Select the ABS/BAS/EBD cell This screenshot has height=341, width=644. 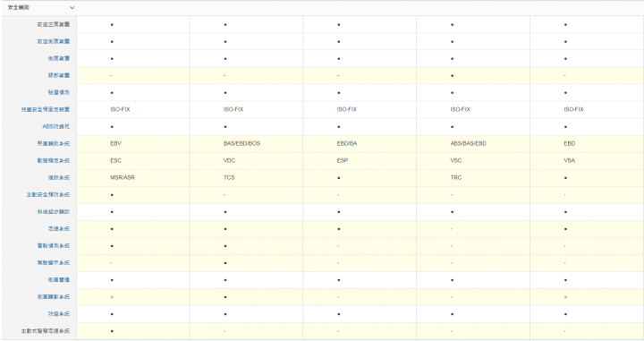tap(468, 143)
